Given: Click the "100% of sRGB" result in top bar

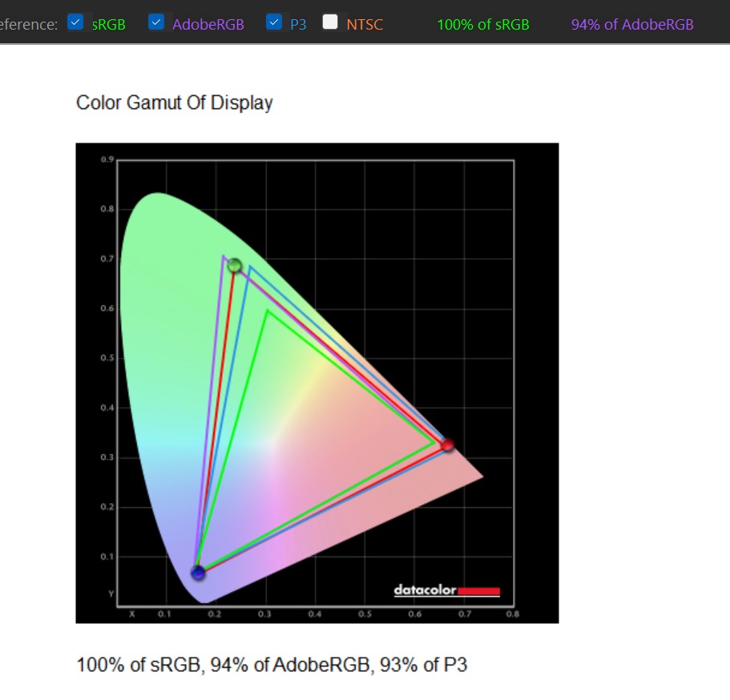Looking at the screenshot, I should (x=483, y=24).
